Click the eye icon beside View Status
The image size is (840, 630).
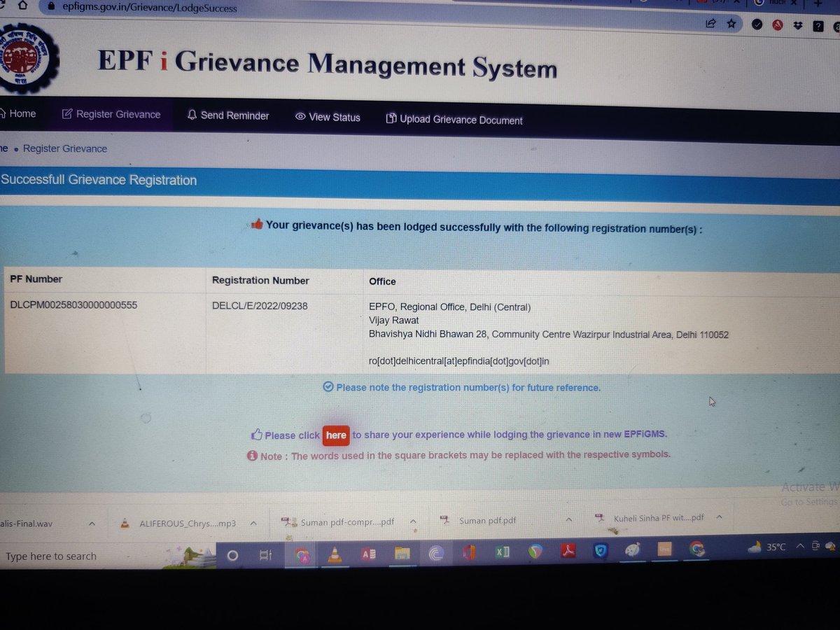300,117
